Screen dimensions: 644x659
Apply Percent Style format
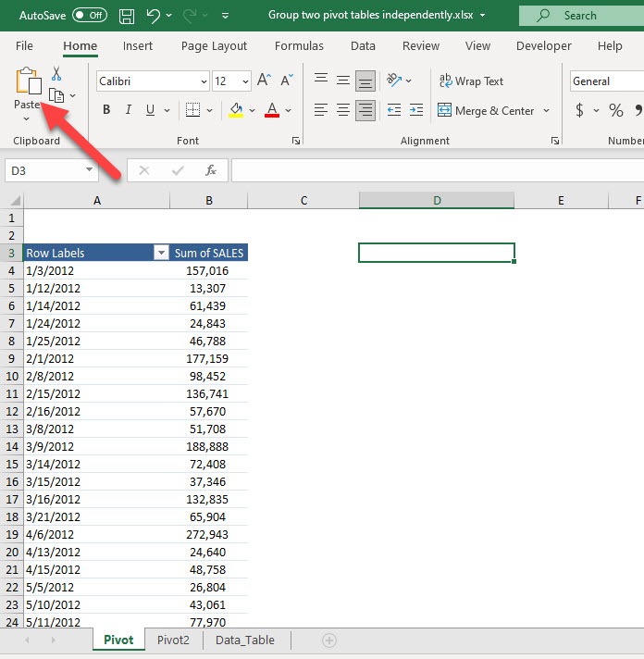pyautogui.click(x=616, y=110)
